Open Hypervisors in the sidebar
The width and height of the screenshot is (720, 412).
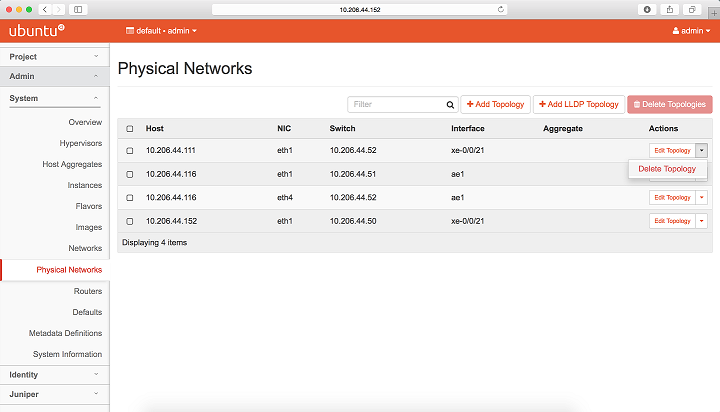tap(80, 143)
